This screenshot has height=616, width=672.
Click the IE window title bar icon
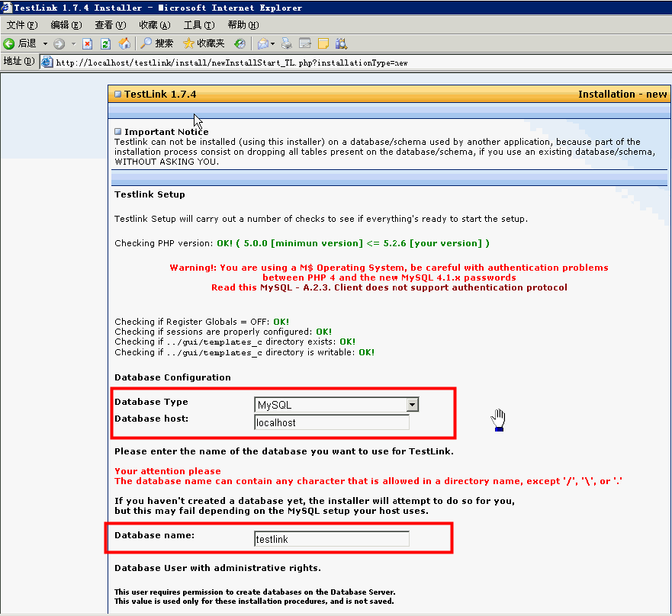[6, 8]
